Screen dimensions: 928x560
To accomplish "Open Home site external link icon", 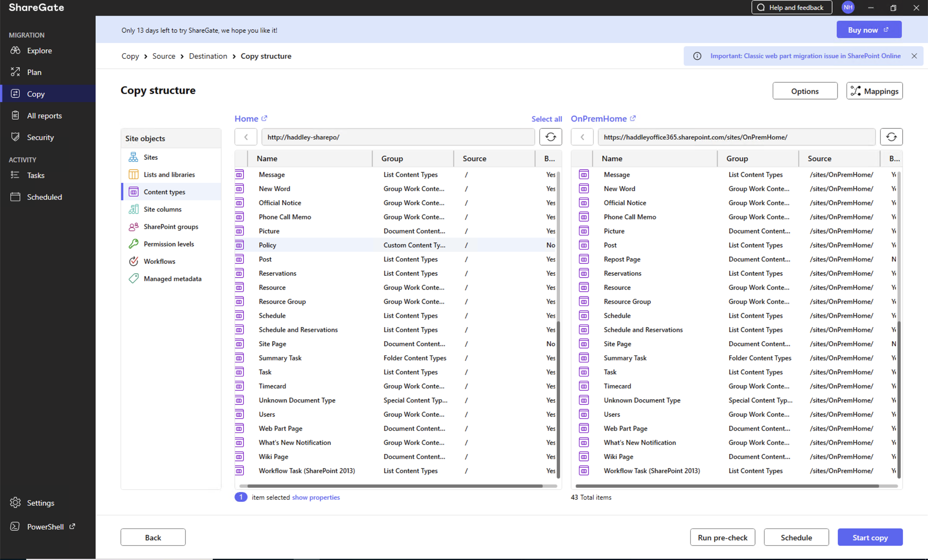I will tap(264, 118).
